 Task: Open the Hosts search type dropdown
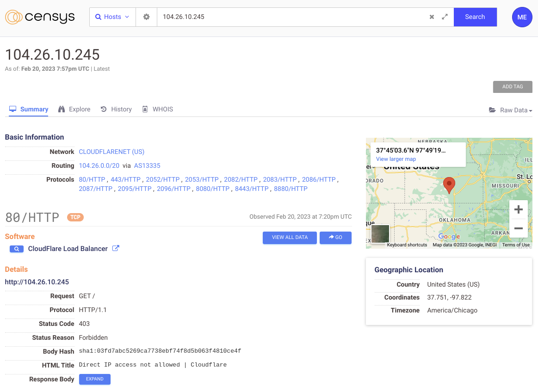tap(112, 17)
